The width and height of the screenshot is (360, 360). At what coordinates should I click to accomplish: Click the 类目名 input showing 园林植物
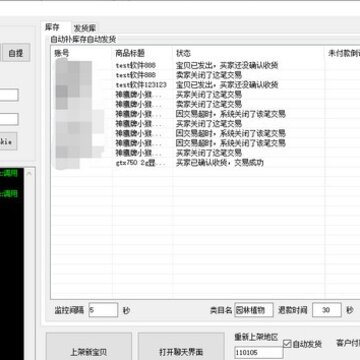click(254, 310)
